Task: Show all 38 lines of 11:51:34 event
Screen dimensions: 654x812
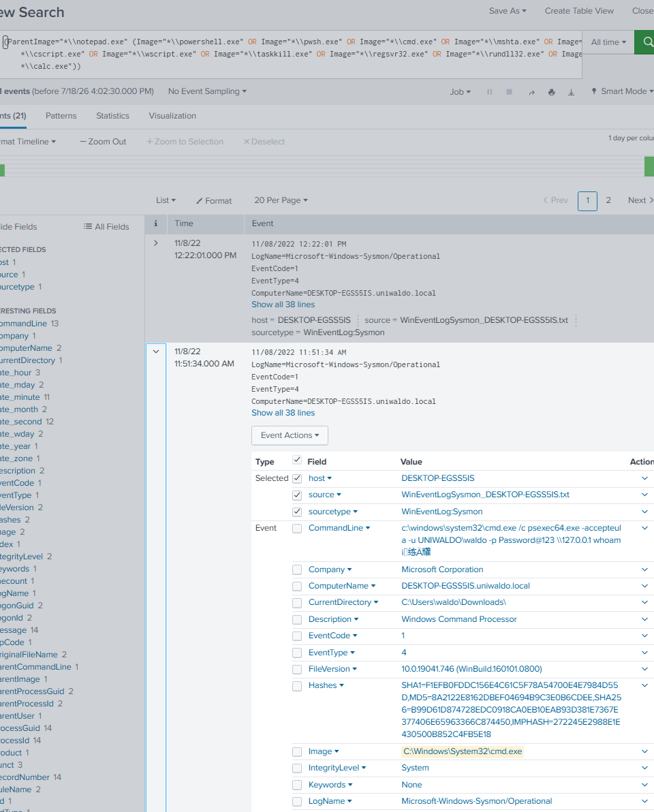Action: (x=283, y=413)
